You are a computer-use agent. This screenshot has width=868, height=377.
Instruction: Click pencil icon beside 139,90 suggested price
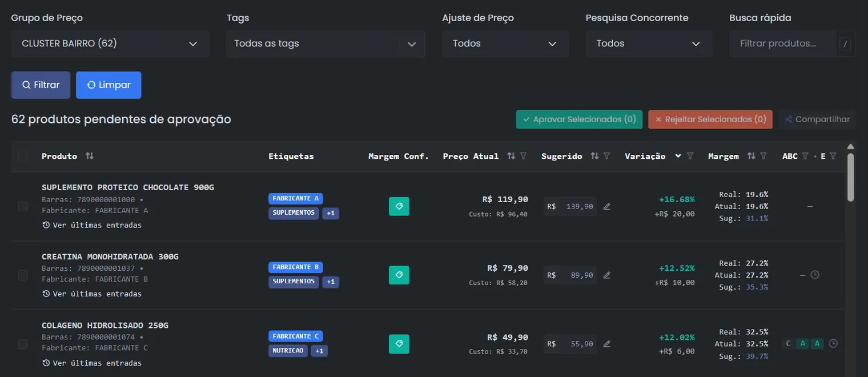pyautogui.click(x=607, y=206)
